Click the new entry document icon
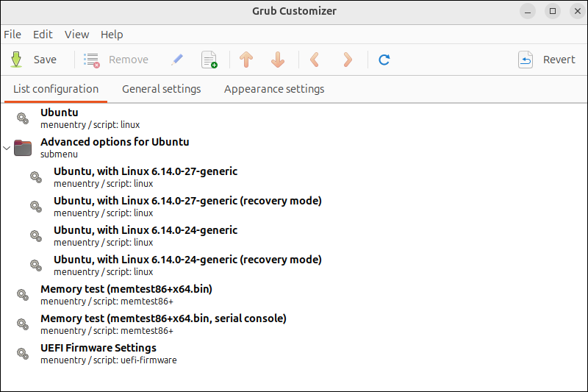 point(209,60)
